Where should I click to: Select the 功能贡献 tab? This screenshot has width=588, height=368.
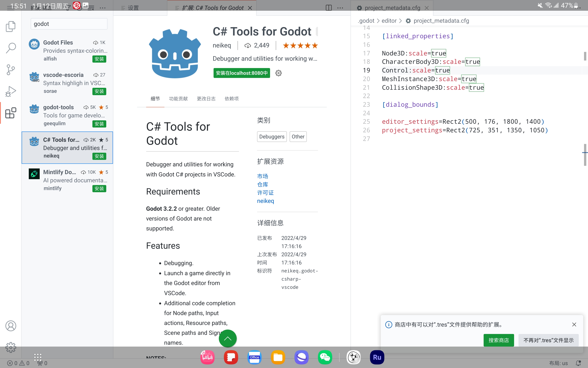coord(178,99)
